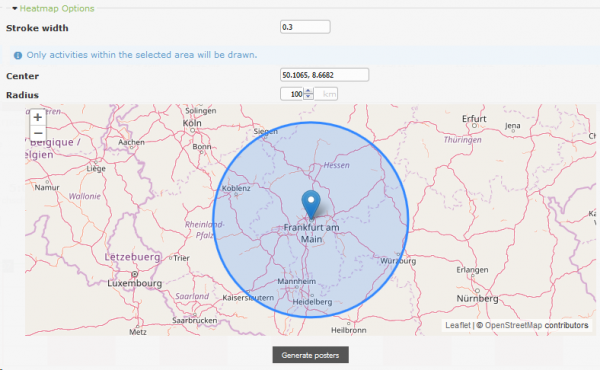Zoom out the map with minus button
The width and height of the screenshot is (600, 370).
(38, 133)
